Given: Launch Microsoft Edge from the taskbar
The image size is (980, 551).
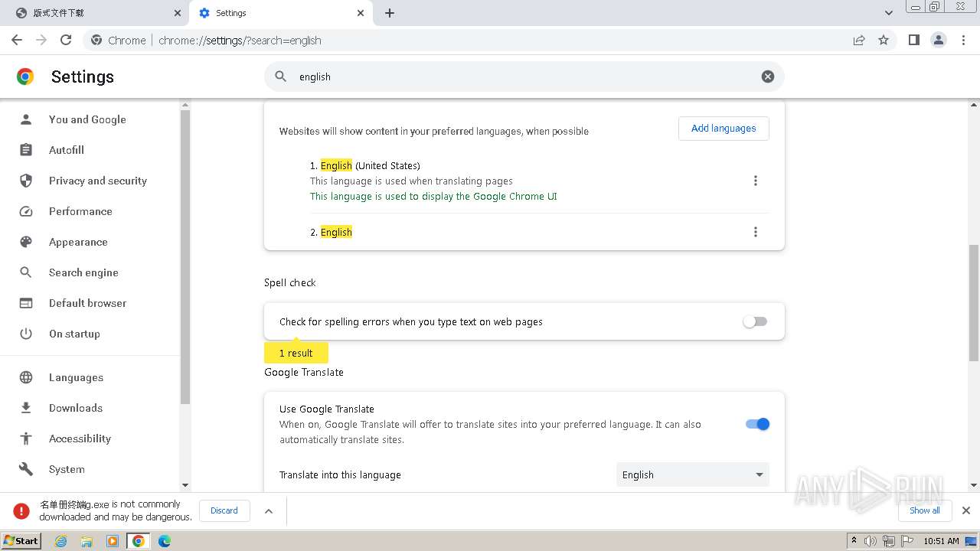Looking at the screenshot, I should (164, 541).
